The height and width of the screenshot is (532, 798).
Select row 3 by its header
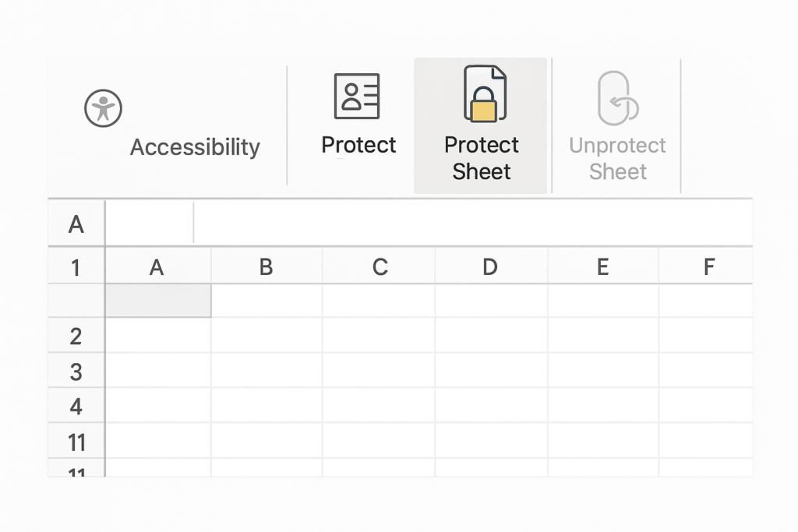(x=76, y=372)
